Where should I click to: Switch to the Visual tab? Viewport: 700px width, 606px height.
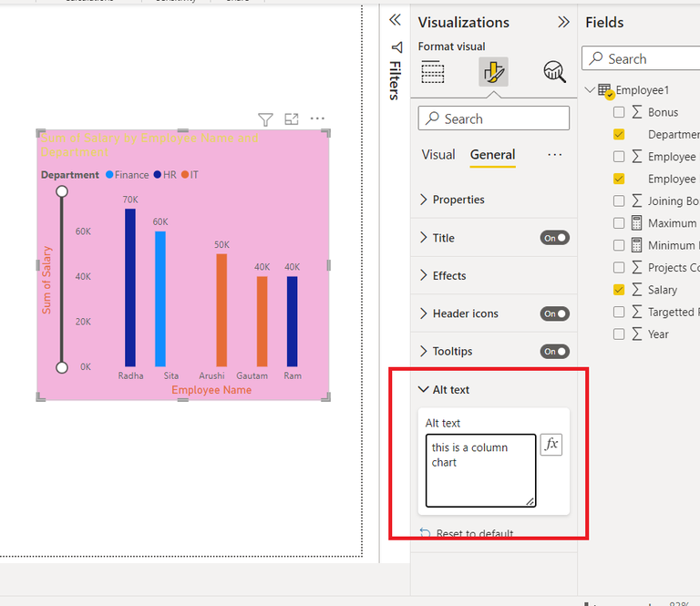pos(438,155)
